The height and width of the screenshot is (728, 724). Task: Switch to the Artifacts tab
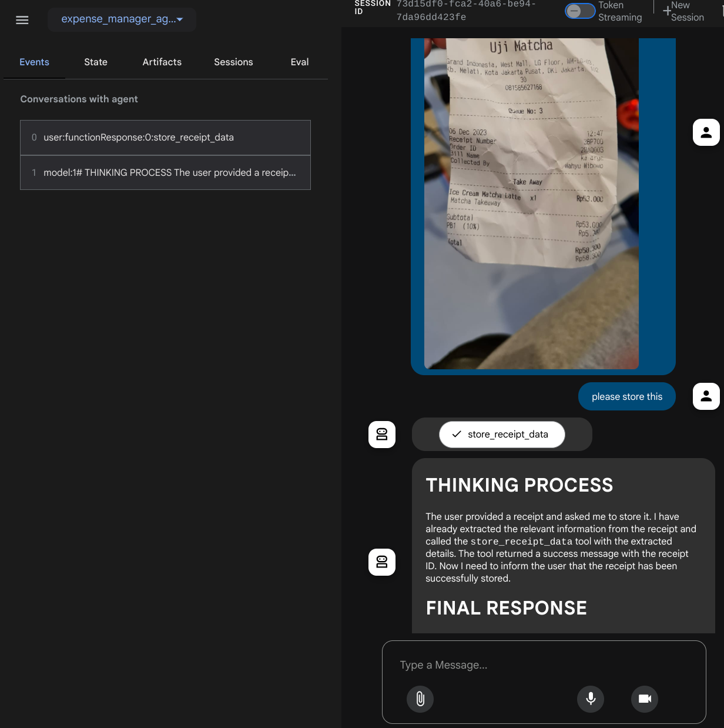(x=162, y=62)
